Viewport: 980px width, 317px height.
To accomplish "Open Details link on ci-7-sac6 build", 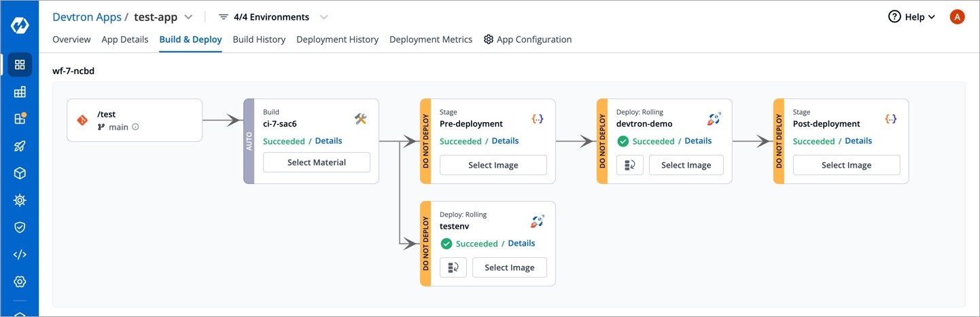I will tap(329, 141).
